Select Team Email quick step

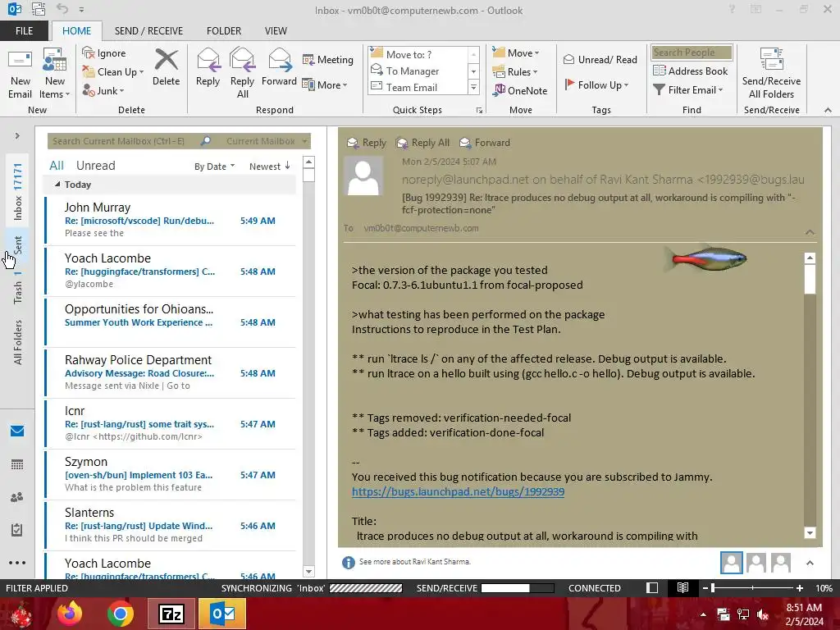coord(418,87)
